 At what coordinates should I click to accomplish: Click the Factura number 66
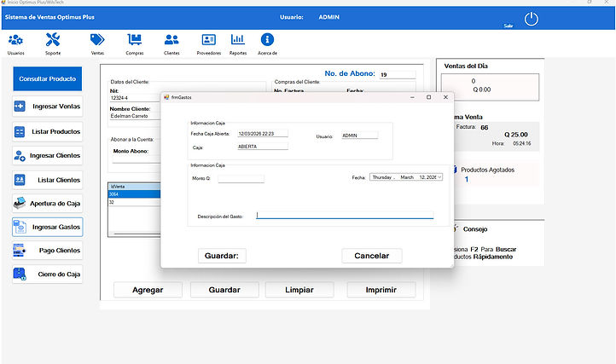pos(485,128)
